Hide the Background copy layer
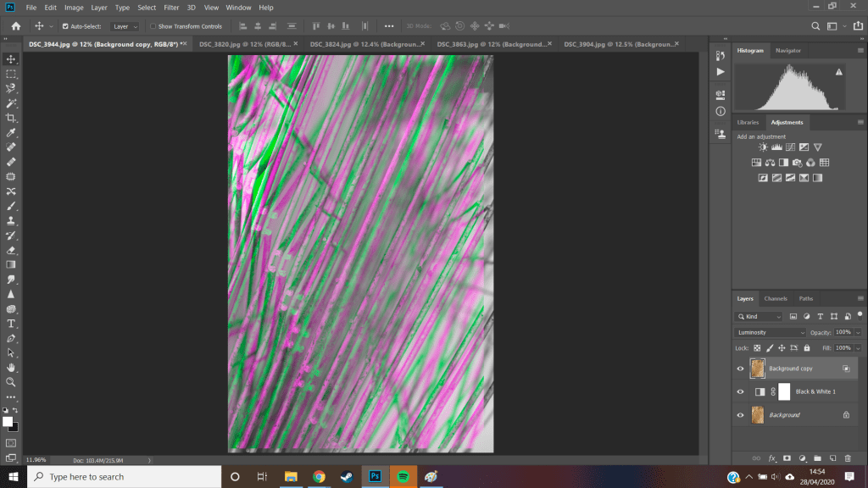Image resolution: width=868 pixels, height=488 pixels. point(740,369)
